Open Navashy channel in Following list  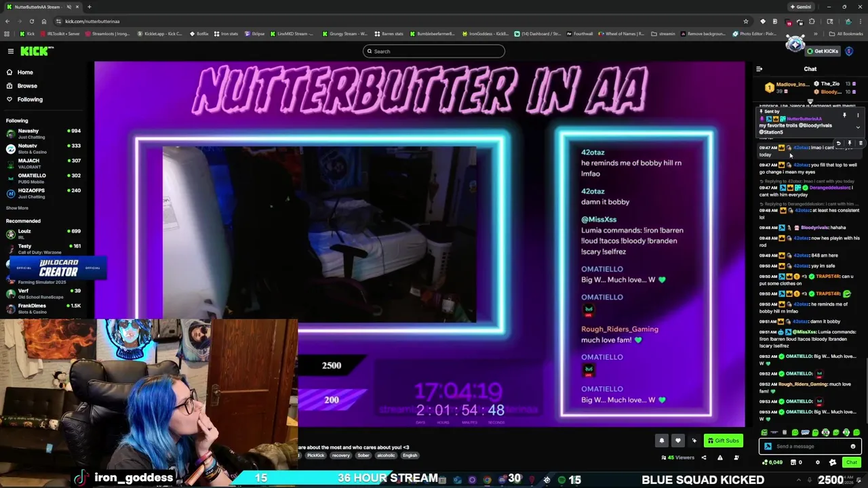click(x=43, y=134)
